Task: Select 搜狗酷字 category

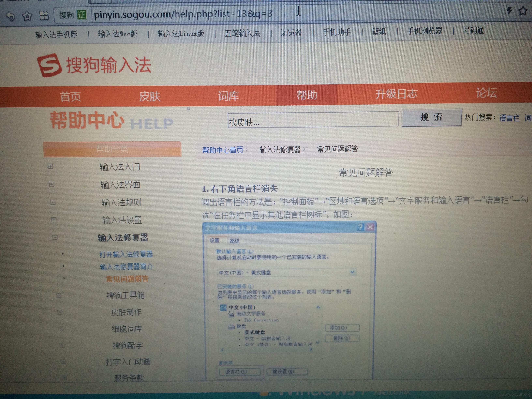Action: tap(128, 345)
